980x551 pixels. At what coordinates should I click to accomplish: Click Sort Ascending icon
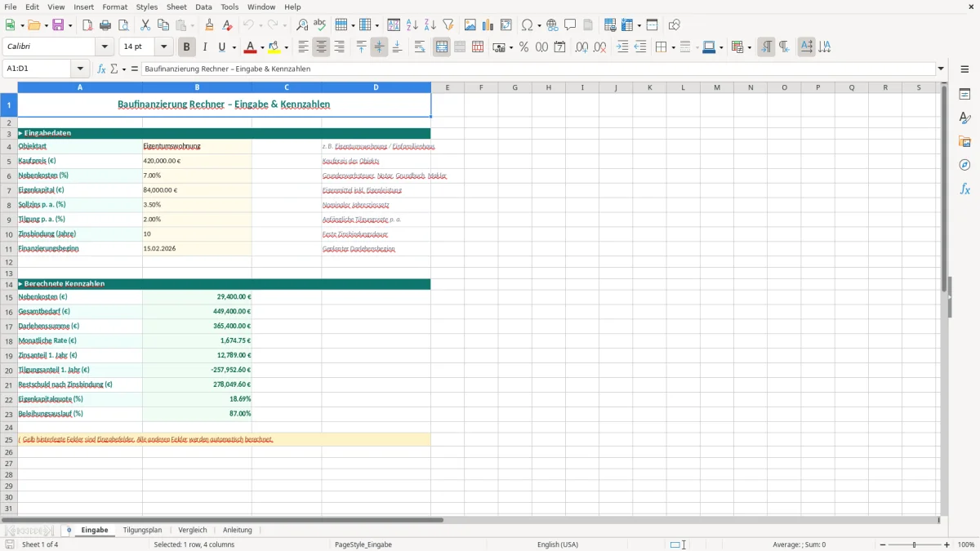[x=412, y=25]
